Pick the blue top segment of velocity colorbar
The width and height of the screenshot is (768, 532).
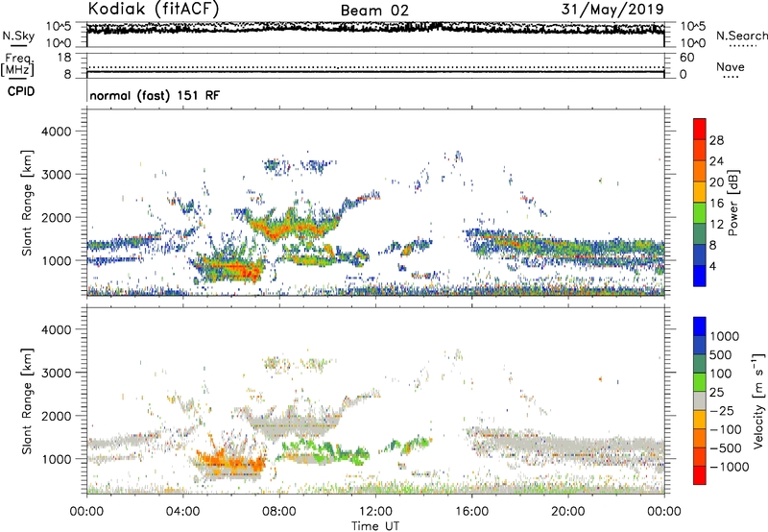click(700, 326)
